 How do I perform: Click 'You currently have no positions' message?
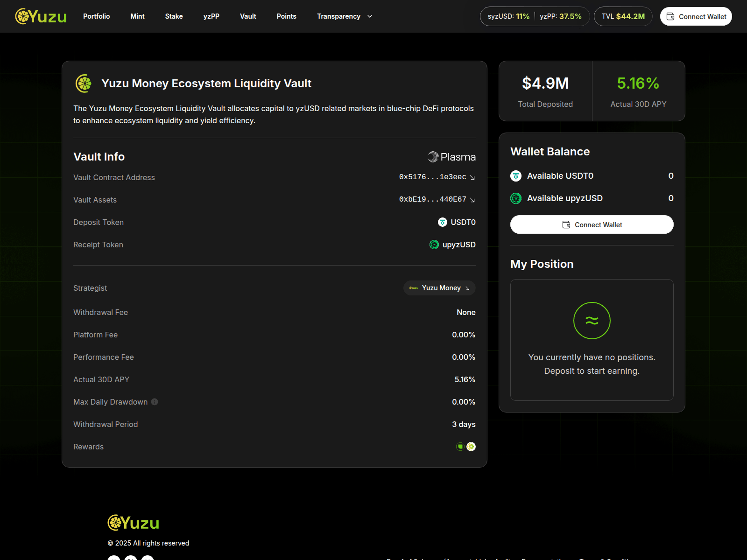pos(592,364)
